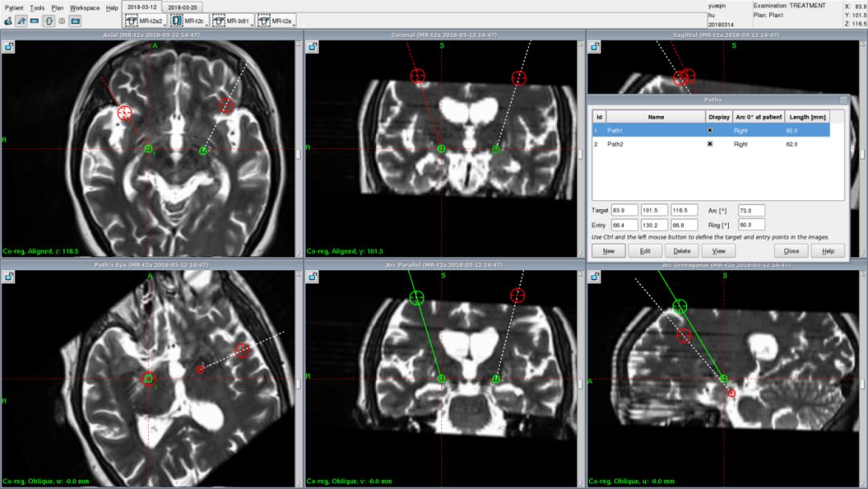Click green entry marker in Arc Parallel view
This screenshot has width=868, height=489.
[417, 298]
